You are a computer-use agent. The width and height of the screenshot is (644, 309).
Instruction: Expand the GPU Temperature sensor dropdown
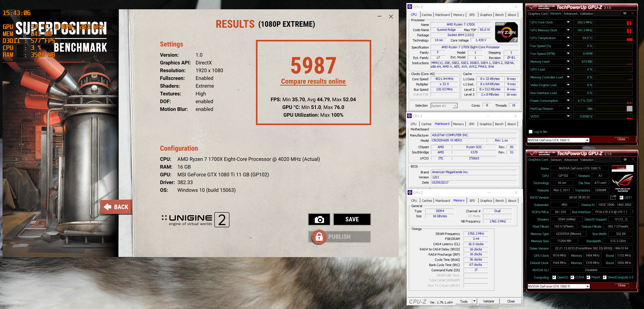(568, 38)
